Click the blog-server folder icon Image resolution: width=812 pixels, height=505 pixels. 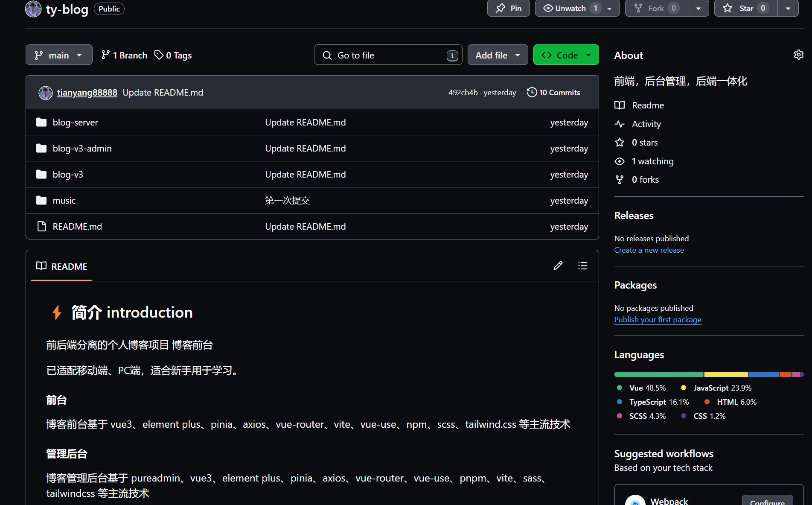(41, 123)
